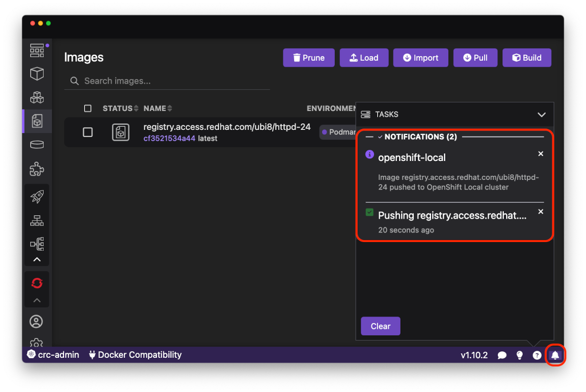Focus the Search images field
This screenshot has width=586, height=392.
pos(167,81)
